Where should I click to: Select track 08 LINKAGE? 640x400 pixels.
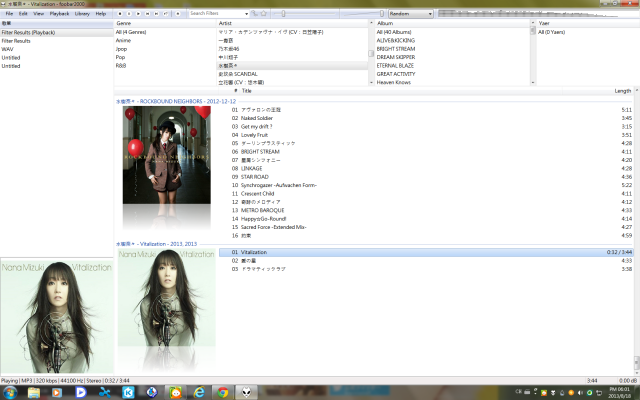point(426,168)
